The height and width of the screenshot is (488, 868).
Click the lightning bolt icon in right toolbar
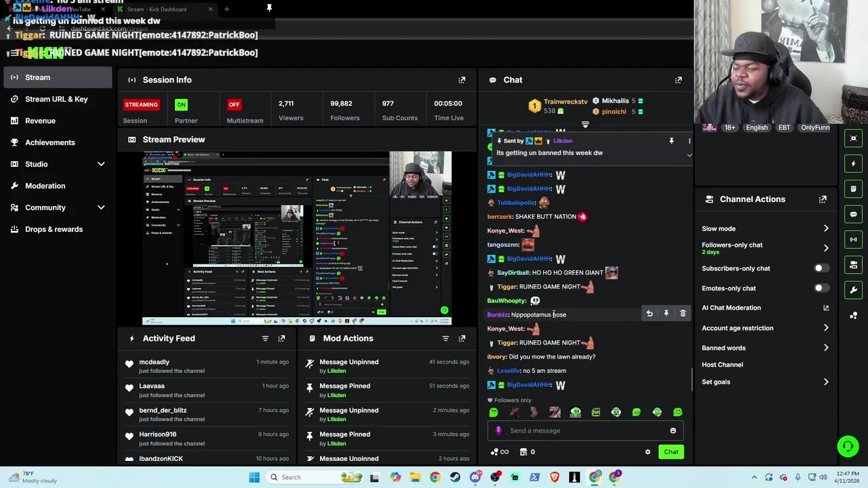(854, 163)
